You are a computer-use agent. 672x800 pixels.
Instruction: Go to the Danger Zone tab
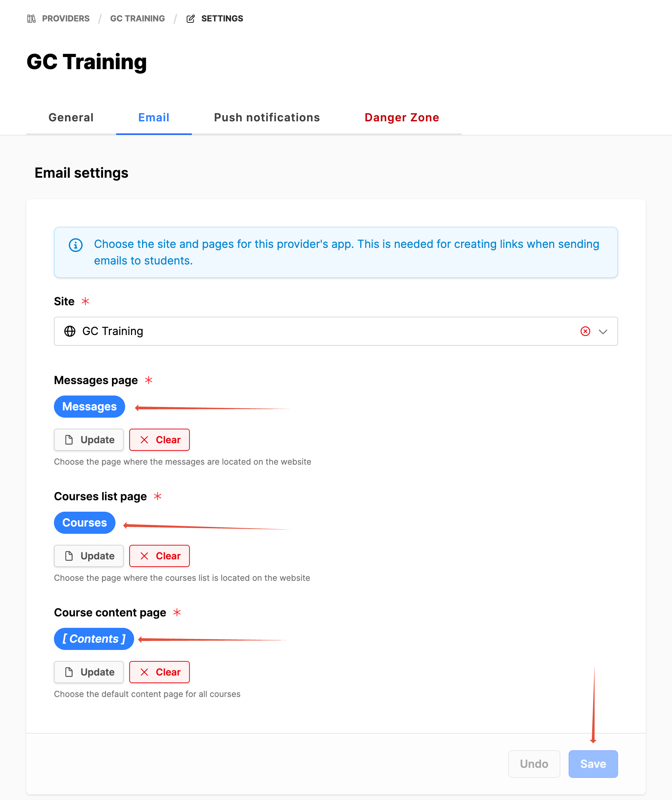[x=402, y=118]
